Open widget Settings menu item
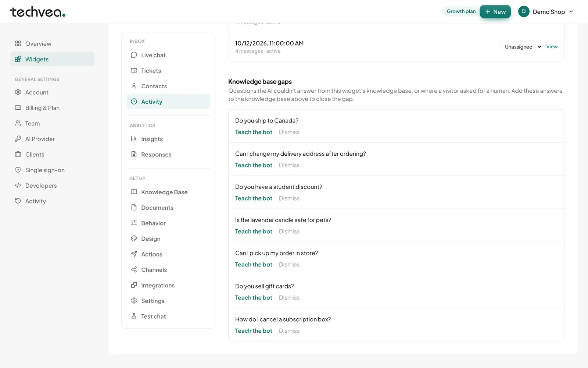The width and height of the screenshot is (588, 368). pyautogui.click(x=168, y=301)
